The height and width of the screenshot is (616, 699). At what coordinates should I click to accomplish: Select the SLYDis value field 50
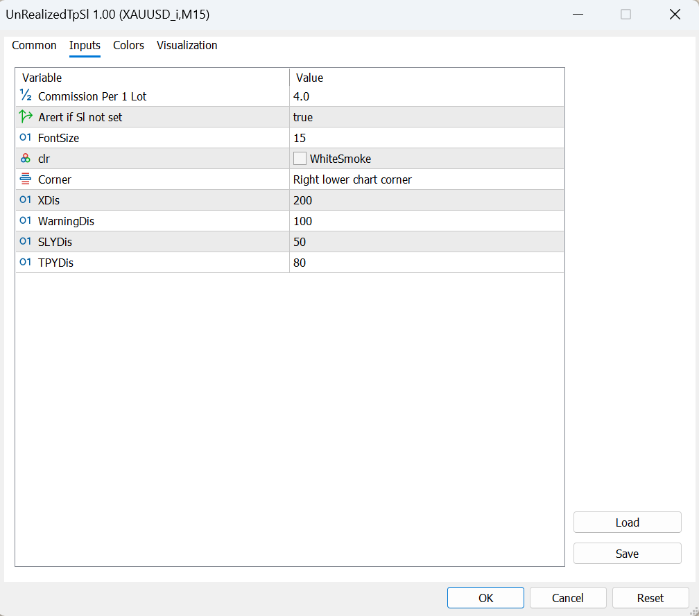(x=426, y=242)
